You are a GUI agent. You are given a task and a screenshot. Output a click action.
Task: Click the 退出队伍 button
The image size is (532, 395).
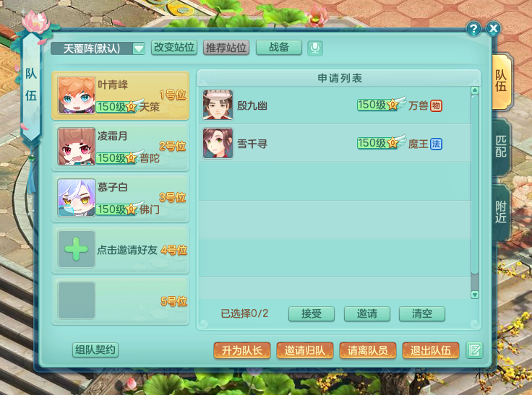(x=431, y=350)
